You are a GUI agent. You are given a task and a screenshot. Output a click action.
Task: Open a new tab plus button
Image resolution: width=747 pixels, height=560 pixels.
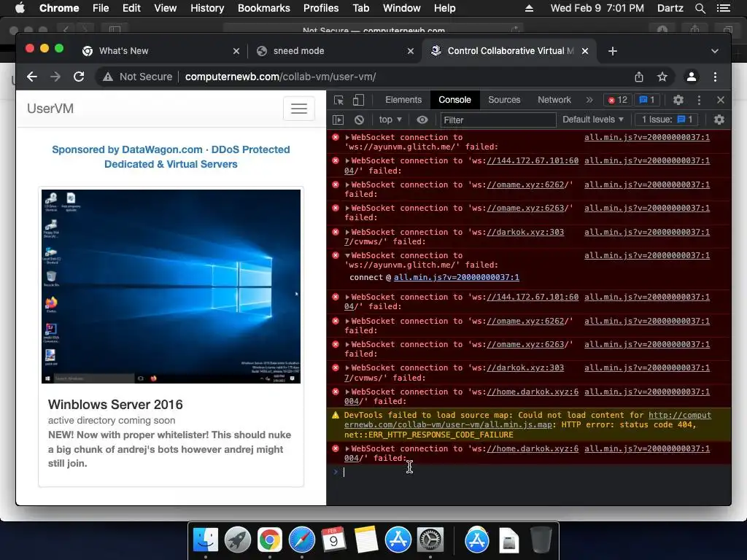pos(613,51)
